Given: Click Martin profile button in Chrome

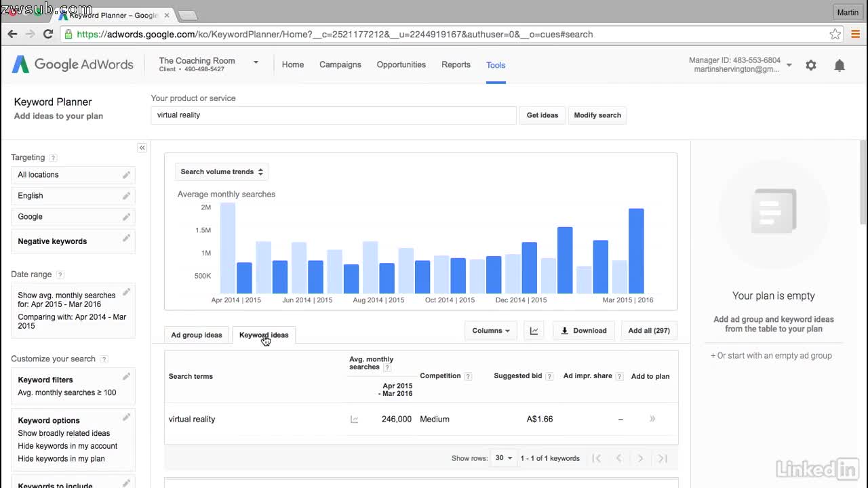Looking at the screenshot, I should coord(848,12).
